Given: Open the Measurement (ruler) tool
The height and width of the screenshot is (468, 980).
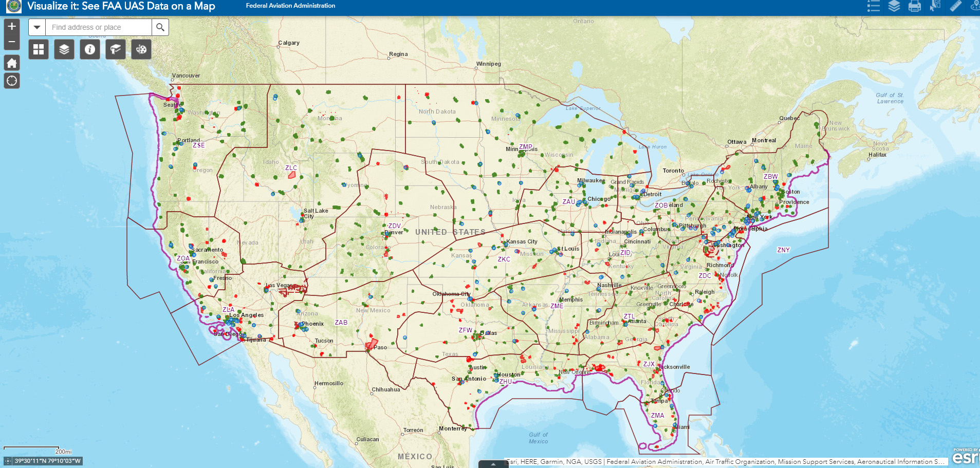Looking at the screenshot, I should [956, 6].
